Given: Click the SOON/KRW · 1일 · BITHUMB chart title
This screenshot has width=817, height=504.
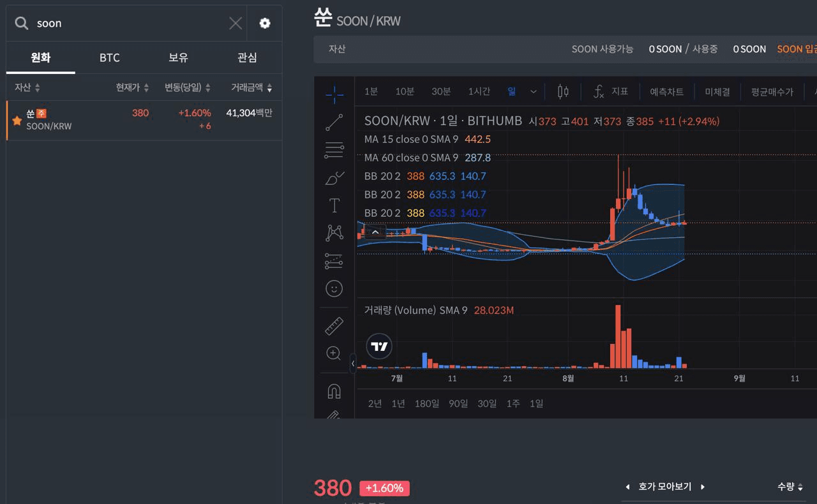Looking at the screenshot, I should click(443, 121).
